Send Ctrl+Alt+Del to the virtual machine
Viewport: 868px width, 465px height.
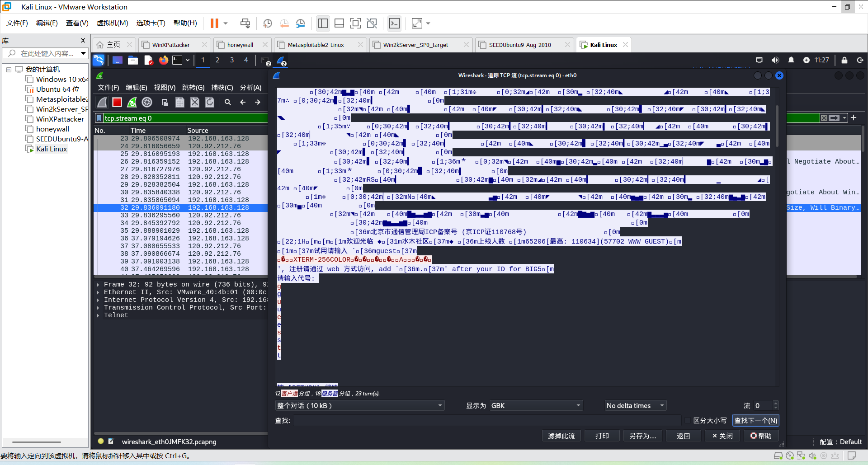click(x=245, y=23)
